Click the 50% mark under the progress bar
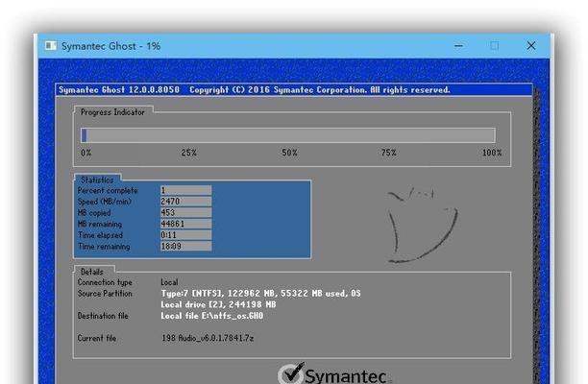 [x=289, y=153]
